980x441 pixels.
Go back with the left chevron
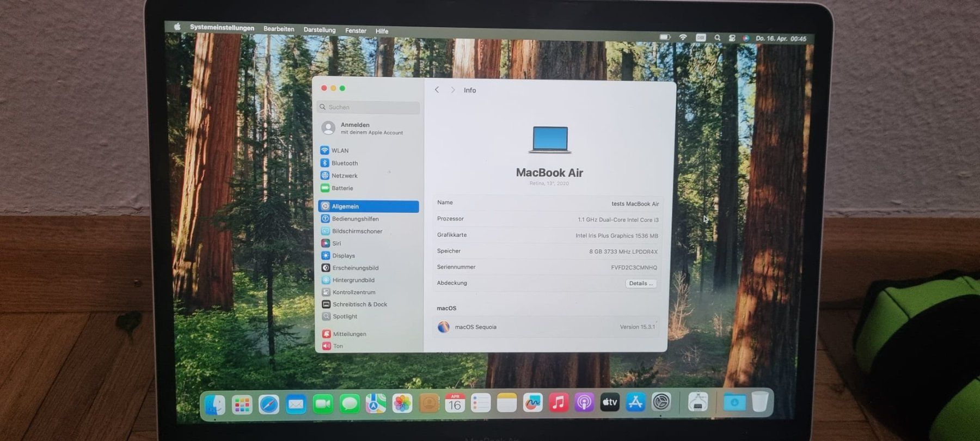pyautogui.click(x=437, y=90)
